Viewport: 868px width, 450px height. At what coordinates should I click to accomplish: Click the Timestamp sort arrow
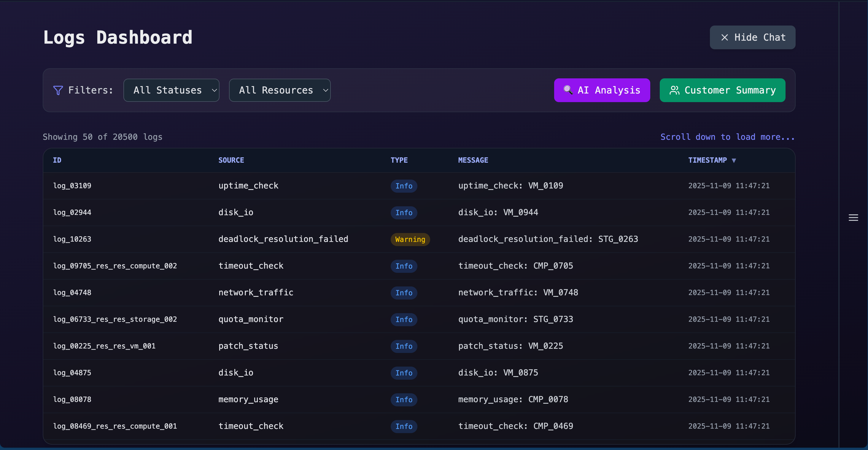[x=734, y=161]
